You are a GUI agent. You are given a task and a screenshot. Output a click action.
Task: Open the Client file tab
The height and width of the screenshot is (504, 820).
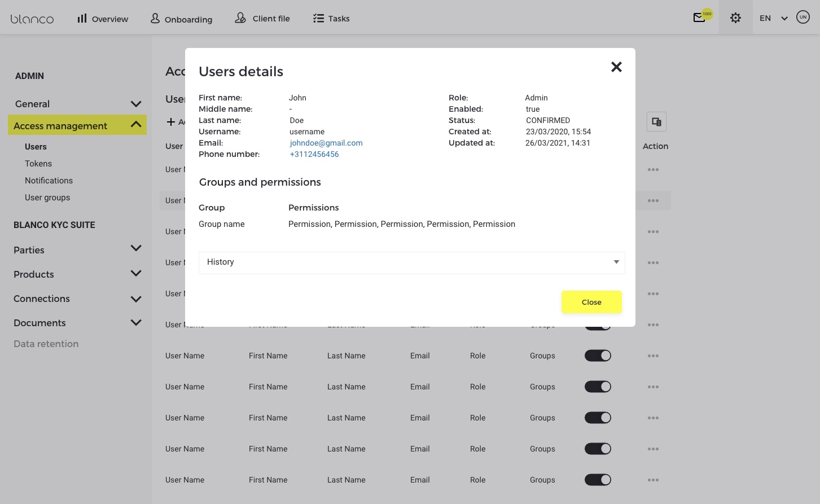pos(262,19)
